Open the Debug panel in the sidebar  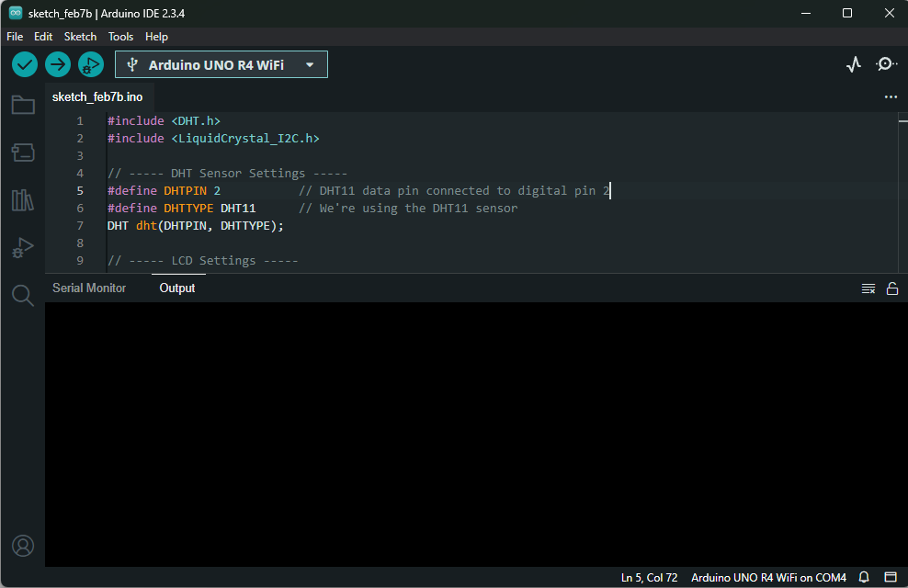(23, 248)
